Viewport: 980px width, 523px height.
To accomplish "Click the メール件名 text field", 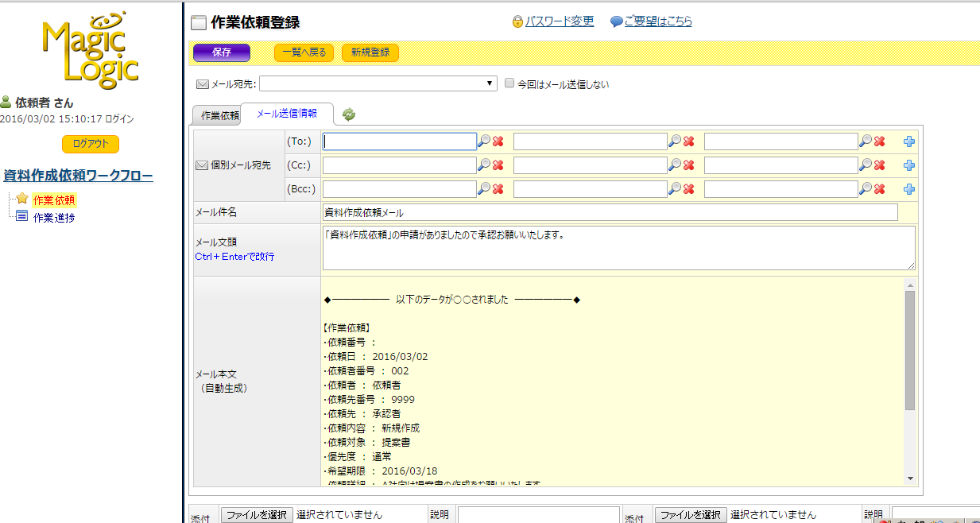I will click(610, 212).
